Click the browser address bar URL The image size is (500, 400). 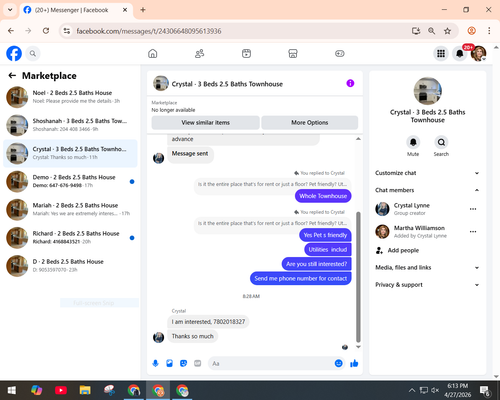pyautogui.click(x=149, y=31)
